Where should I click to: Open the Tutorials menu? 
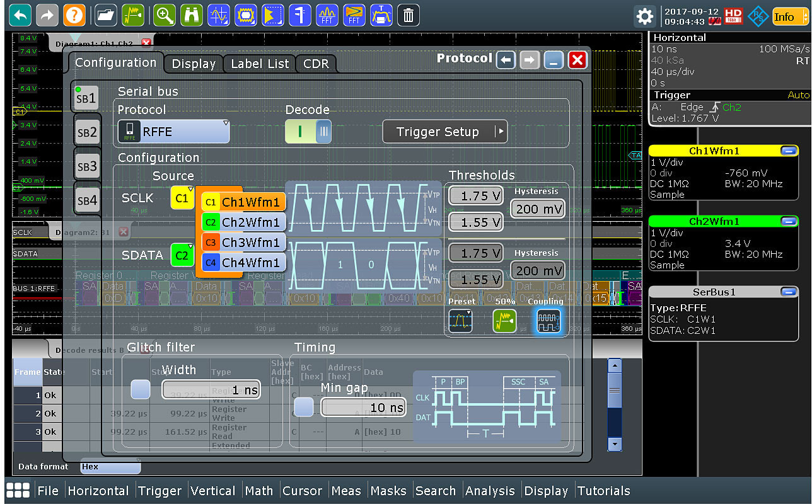[603, 491]
